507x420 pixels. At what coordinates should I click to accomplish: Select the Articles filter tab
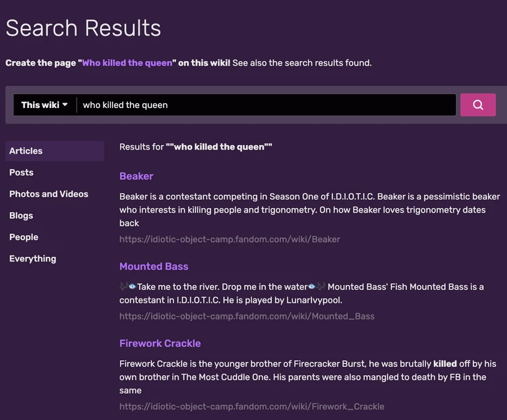click(26, 151)
